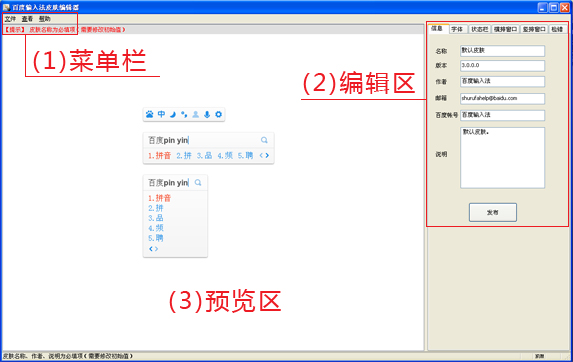Click the 版本 field showing 3.0.0.0
Viewport: 573px width, 362px height.
click(x=502, y=66)
